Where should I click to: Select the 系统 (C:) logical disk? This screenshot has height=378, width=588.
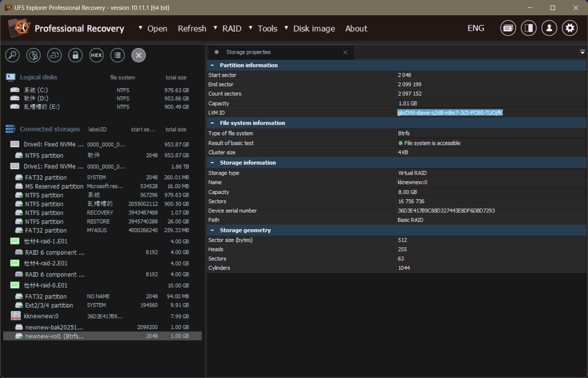tap(103, 90)
